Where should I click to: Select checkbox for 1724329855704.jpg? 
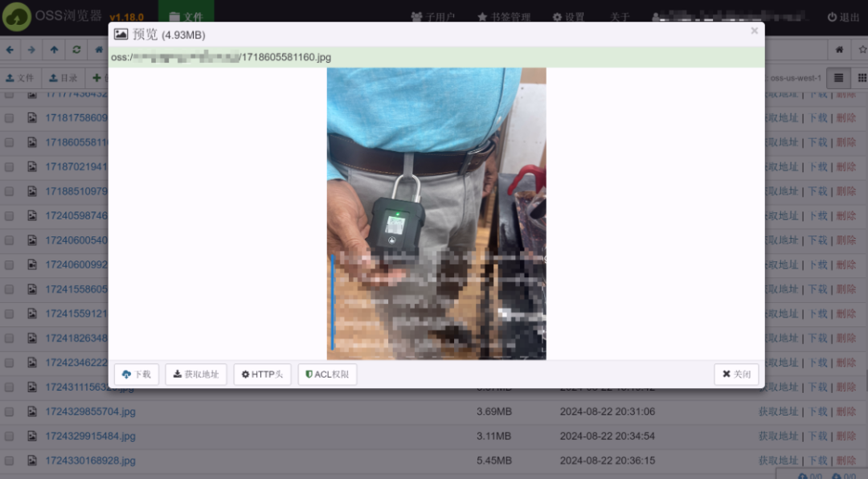tap(10, 411)
